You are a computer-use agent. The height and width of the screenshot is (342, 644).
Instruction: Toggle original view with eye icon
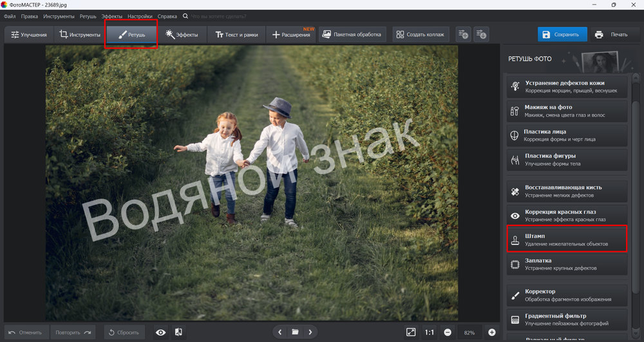coord(160,332)
